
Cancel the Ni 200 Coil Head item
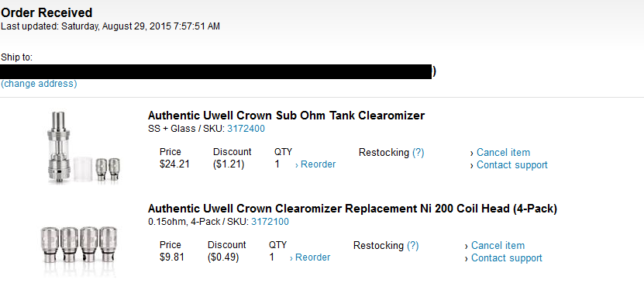[495, 246]
